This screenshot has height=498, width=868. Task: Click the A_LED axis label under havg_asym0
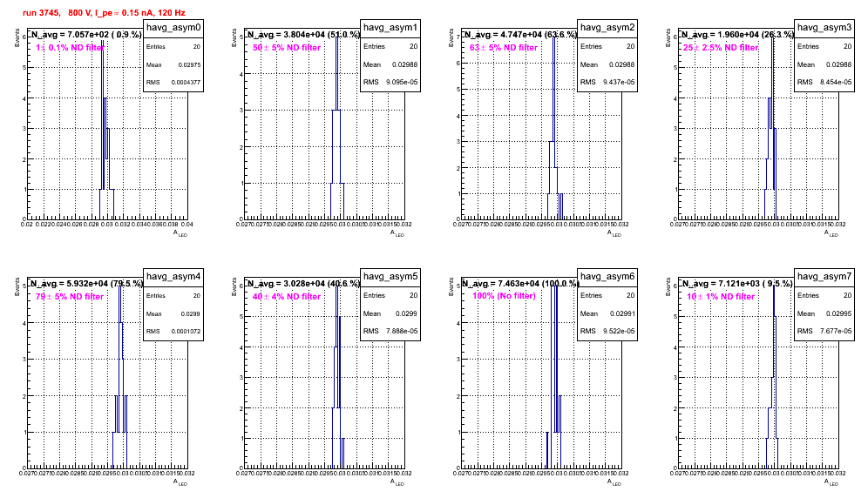(x=180, y=233)
